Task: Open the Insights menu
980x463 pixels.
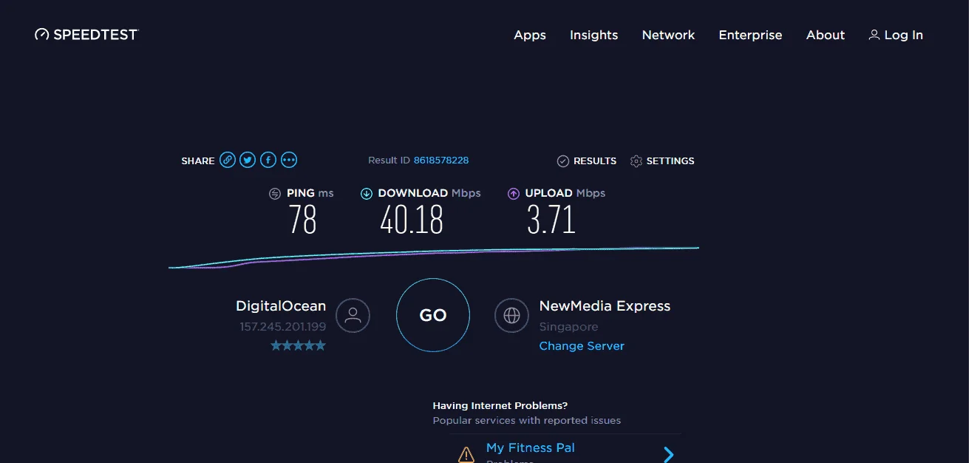Action: (593, 35)
